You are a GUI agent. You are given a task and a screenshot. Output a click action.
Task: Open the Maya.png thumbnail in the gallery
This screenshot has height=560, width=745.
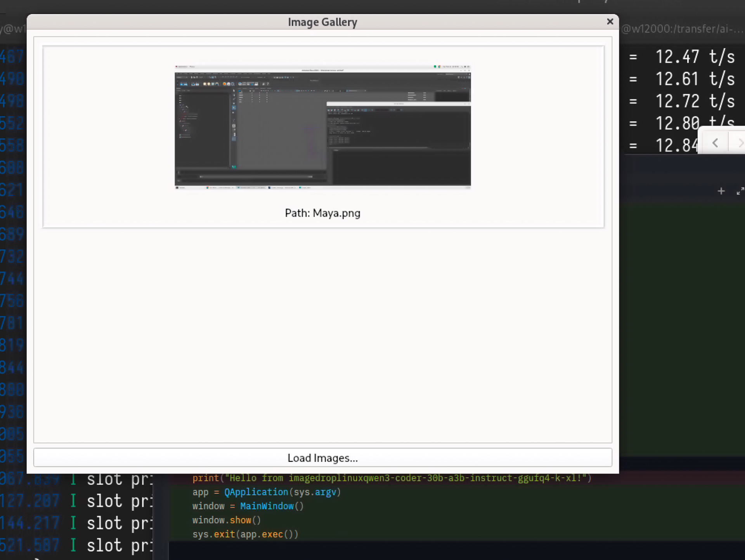pyautogui.click(x=322, y=127)
